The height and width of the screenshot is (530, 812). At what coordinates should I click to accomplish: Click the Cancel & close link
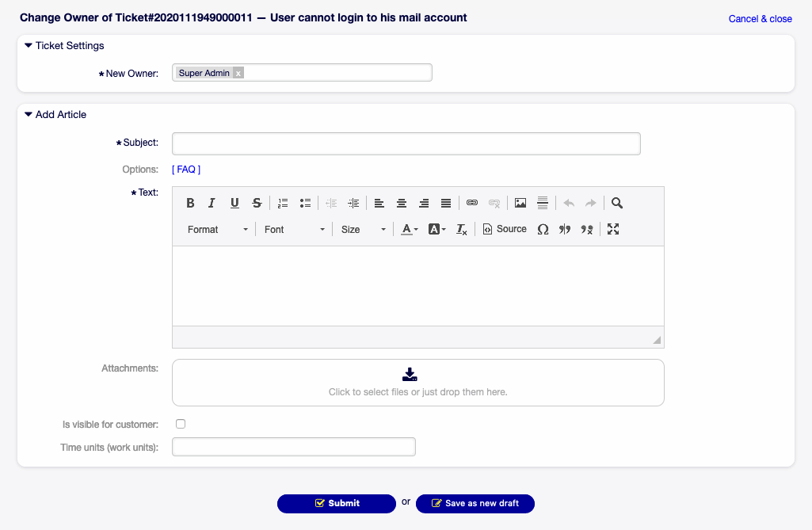[760, 18]
